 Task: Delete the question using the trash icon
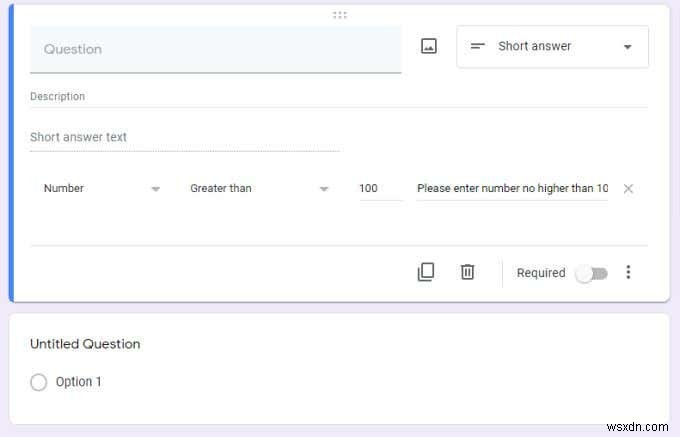(x=467, y=272)
